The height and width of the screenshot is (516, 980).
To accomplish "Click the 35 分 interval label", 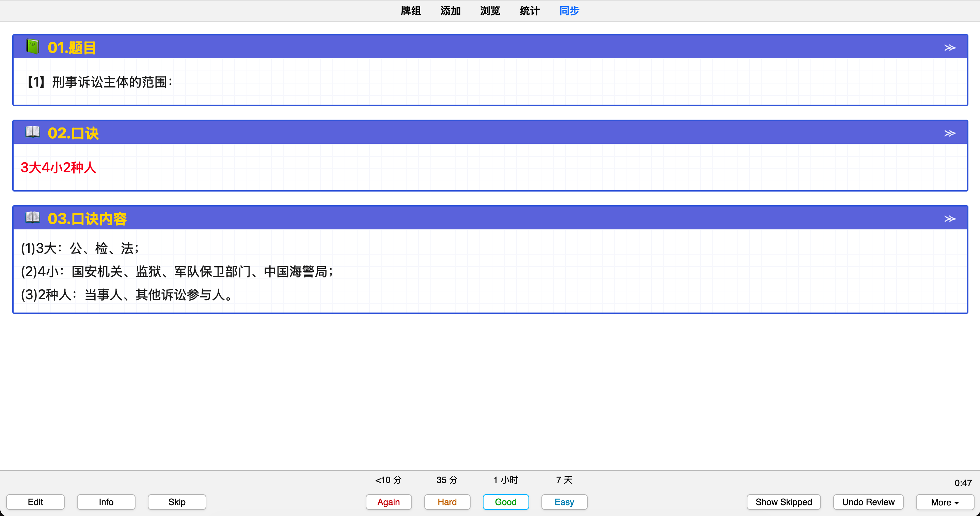I will point(447,480).
